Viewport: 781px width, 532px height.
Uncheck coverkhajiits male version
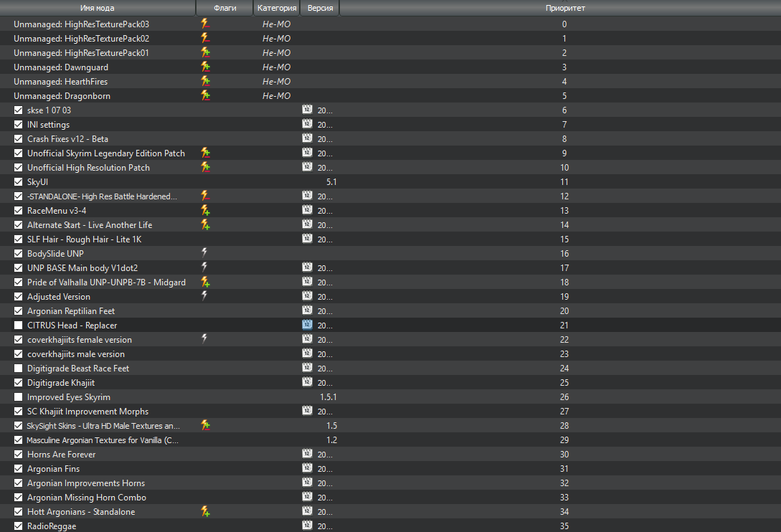coord(19,353)
